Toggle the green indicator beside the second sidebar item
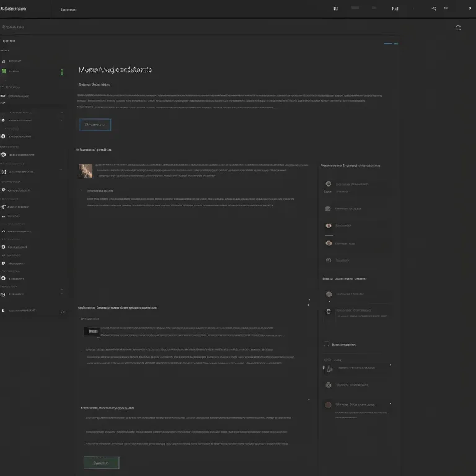Screen dimensions: 476x476 [62, 73]
